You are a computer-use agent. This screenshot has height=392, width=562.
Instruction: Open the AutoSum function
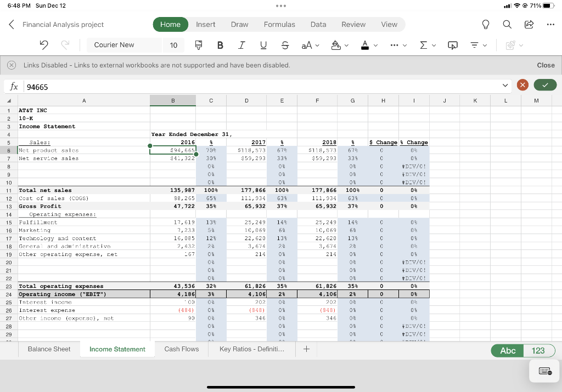click(423, 45)
